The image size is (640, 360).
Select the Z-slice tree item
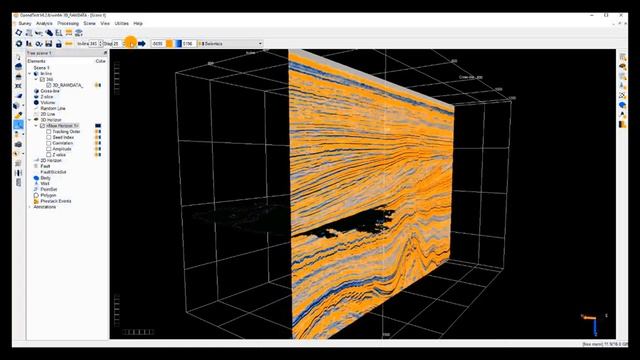click(x=47, y=97)
